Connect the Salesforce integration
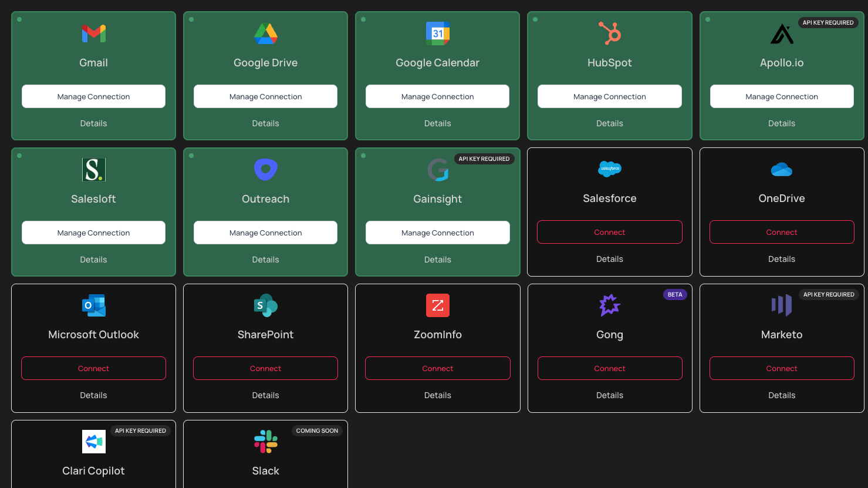The image size is (868, 488). coord(610,232)
